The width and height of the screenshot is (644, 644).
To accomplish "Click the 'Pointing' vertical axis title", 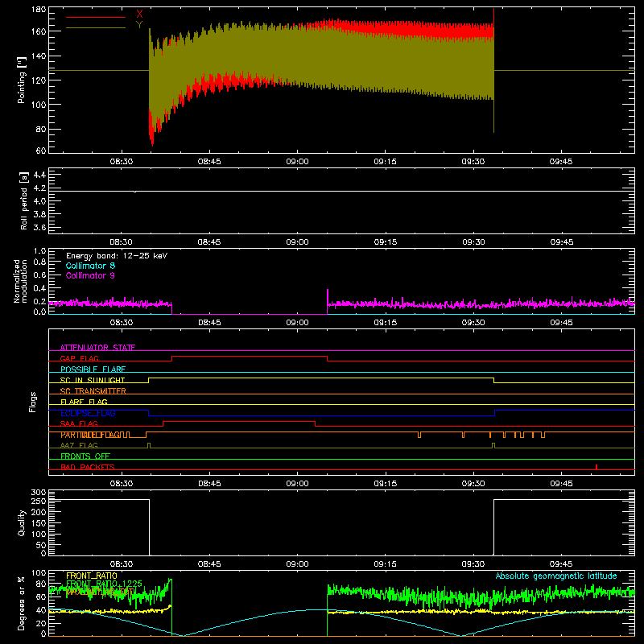I will pos(22,80).
